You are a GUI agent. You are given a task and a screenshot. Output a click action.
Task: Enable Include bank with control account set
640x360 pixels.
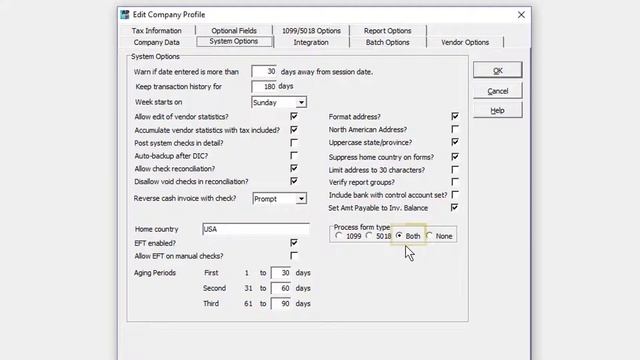click(455, 195)
